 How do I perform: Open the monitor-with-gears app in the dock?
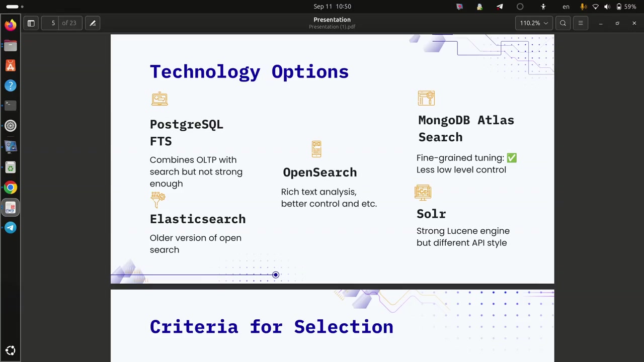(11, 146)
